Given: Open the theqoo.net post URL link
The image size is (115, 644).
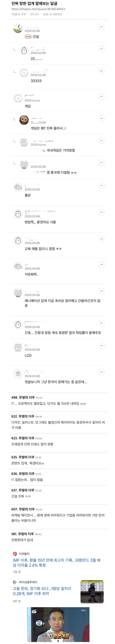Looking at the screenshot, I should [x=38, y=9].
